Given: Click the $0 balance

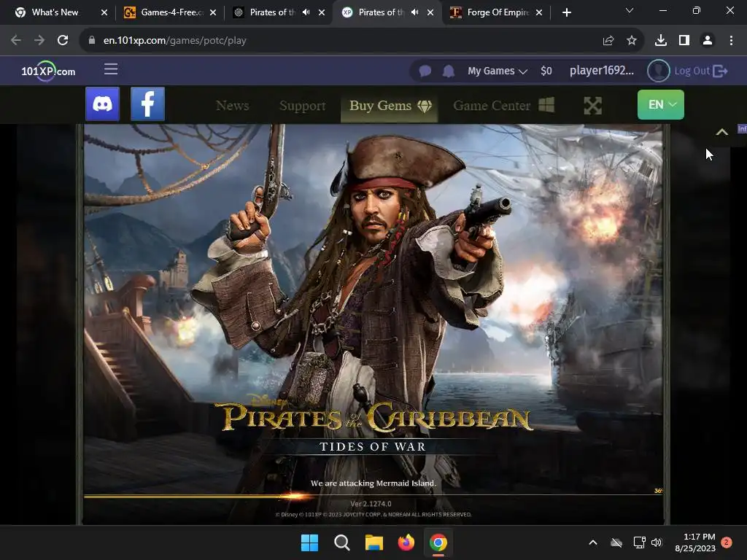Looking at the screenshot, I should (x=546, y=71).
